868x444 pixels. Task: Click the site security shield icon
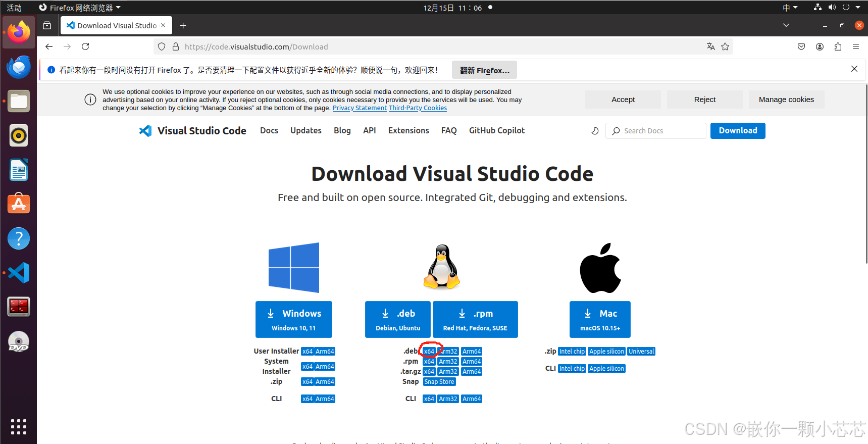point(162,46)
